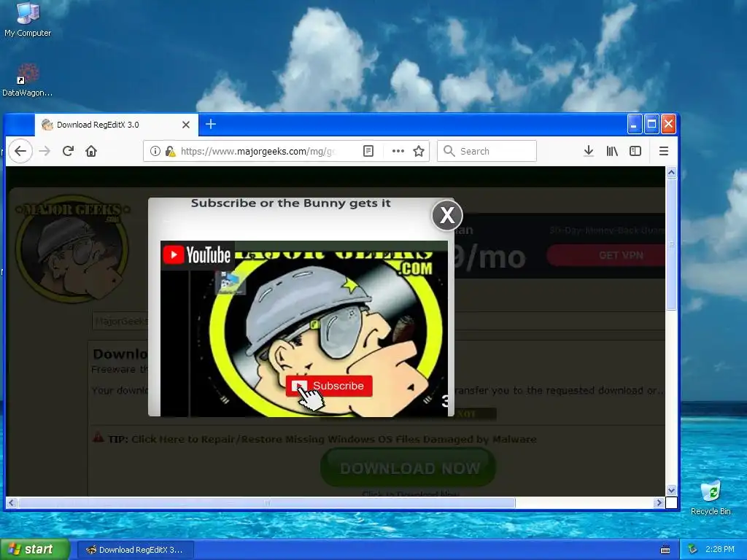The image size is (747, 560).
Task: Click the padlock warning icon in address bar
Action: (x=170, y=152)
